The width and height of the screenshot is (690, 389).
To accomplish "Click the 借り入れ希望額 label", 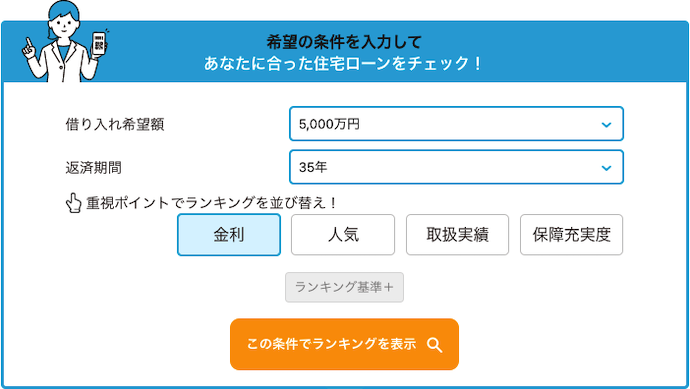I will point(115,125).
